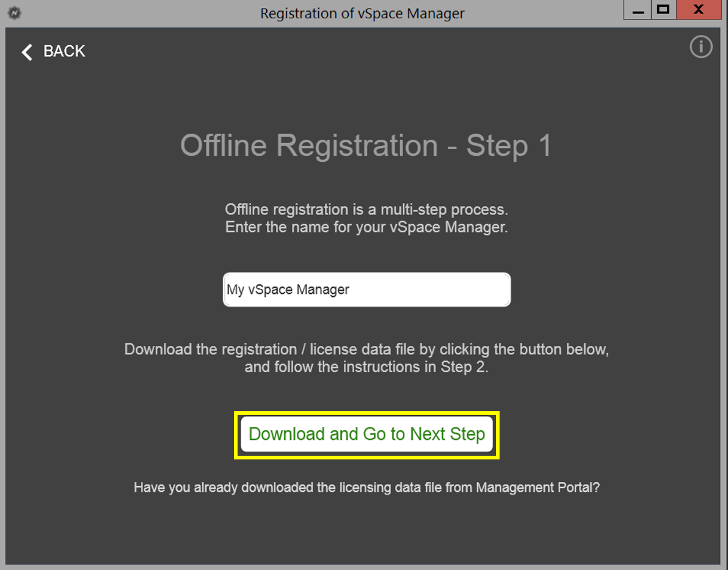Screen dimensions: 728x570
Task: Click the 'follow the instructions in Step 2' text
Action: pos(381,367)
